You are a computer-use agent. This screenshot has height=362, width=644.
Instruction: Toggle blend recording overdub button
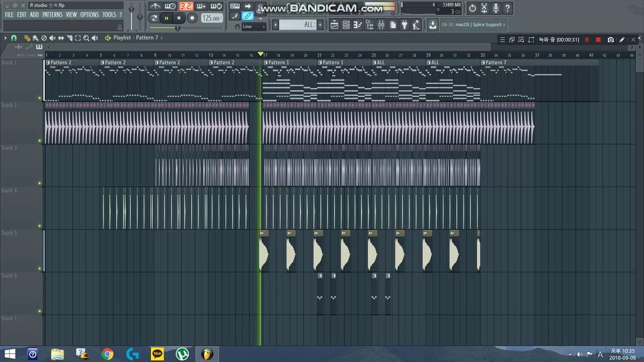click(x=201, y=6)
